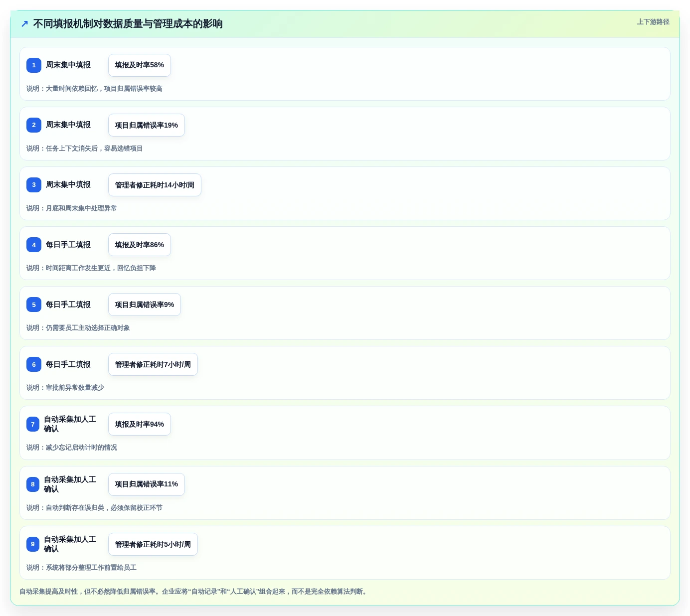
Task: Click 每日手工填报 label in card 4
Action: [68, 245]
